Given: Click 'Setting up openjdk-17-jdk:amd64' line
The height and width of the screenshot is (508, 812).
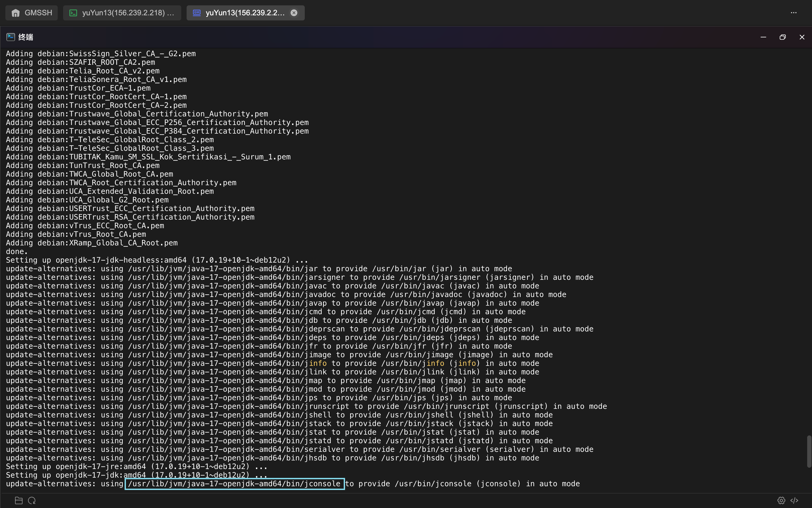Looking at the screenshot, I should click(137, 475).
